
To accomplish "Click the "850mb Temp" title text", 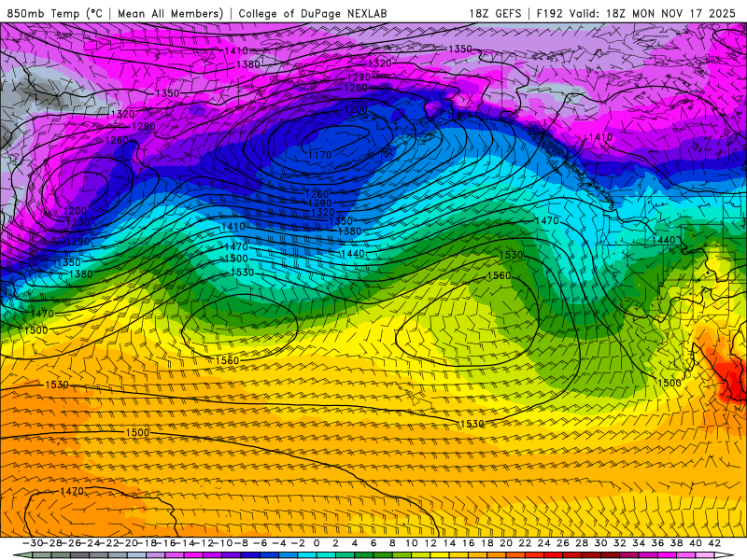I will (44, 13).
